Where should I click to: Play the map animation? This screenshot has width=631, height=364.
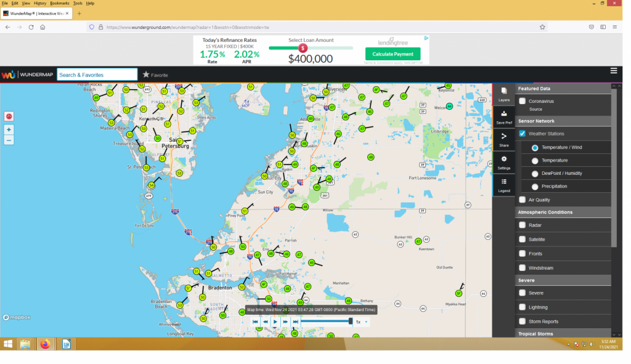[275, 322]
